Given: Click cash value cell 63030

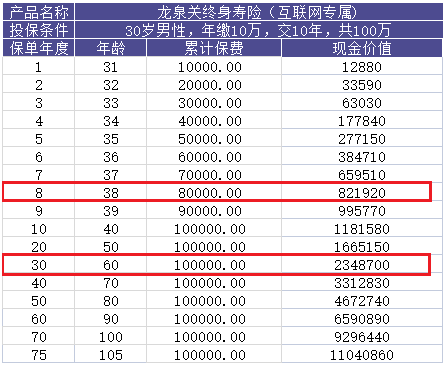Looking at the screenshot, I should (x=362, y=103).
